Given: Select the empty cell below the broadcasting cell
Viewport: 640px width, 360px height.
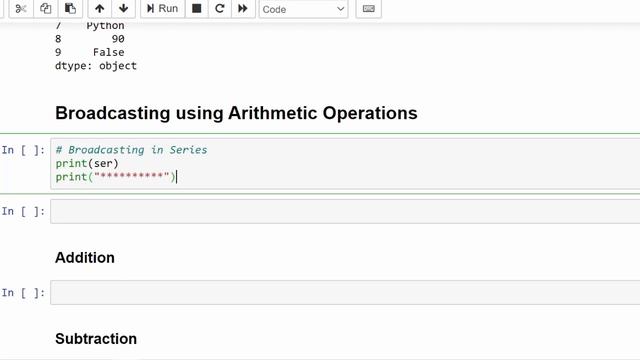Looking at the screenshot, I should pyautogui.click(x=345, y=211).
